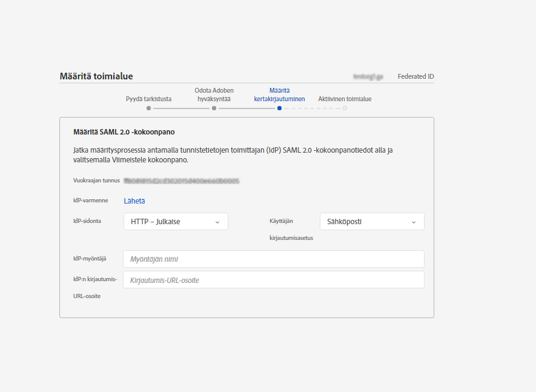Click the Pyydä tarkistusta step dot
Screen dimensions: 536x392
click(x=148, y=108)
